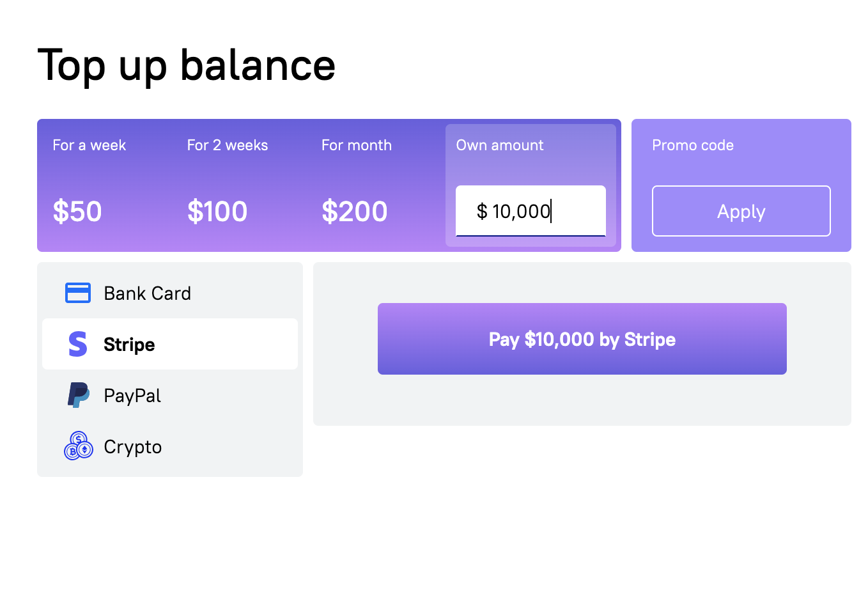868x592 pixels.
Task: Click the Own amount label
Action: pyautogui.click(x=500, y=145)
